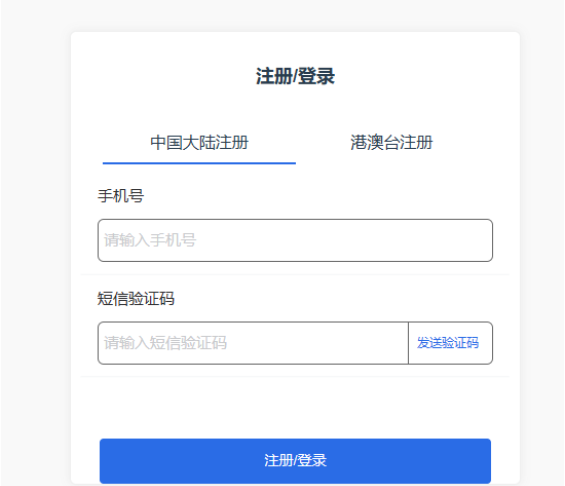565x486 pixels.
Task: Click the white card area beside the heading
Action: [414, 76]
